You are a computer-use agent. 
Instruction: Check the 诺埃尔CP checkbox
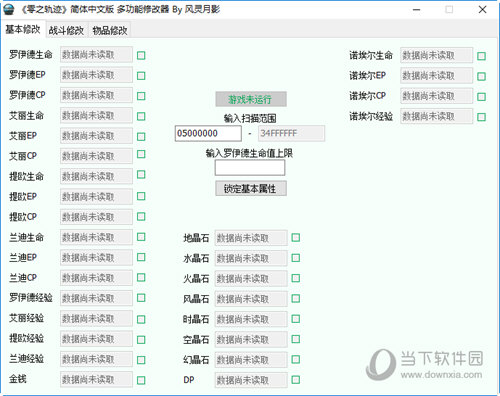481,97
